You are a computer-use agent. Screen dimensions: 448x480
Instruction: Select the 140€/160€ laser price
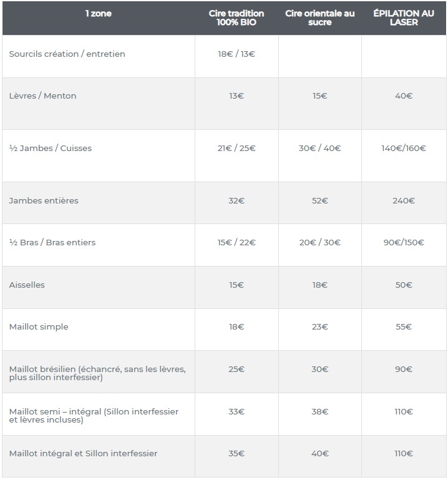pyautogui.click(x=404, y=149)
